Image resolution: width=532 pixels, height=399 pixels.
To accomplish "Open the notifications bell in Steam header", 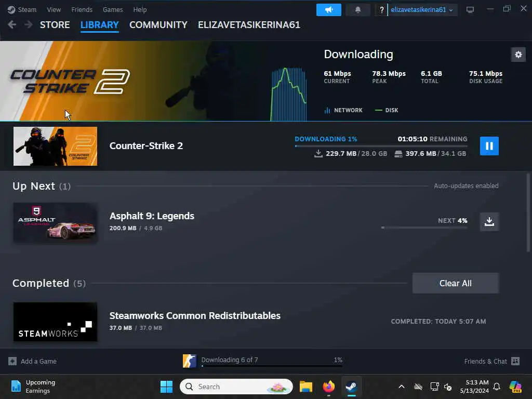I will pyautogui.click(x=357, y=10).
